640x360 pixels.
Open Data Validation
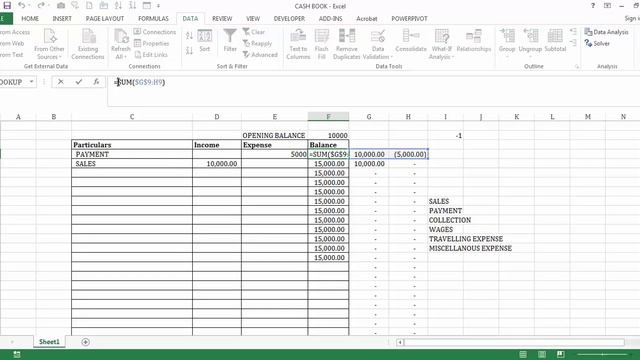point(378,44)
